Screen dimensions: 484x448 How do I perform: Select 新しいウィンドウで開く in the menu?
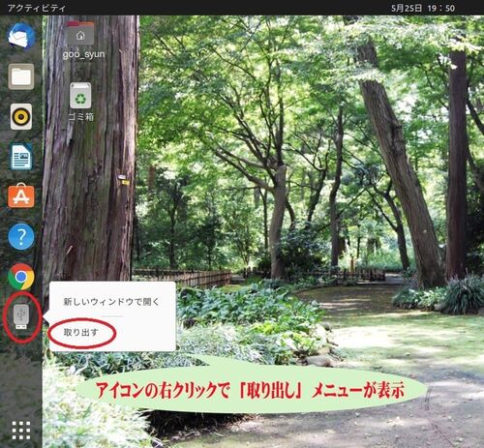pyautogui.click(x=111, y=302)
